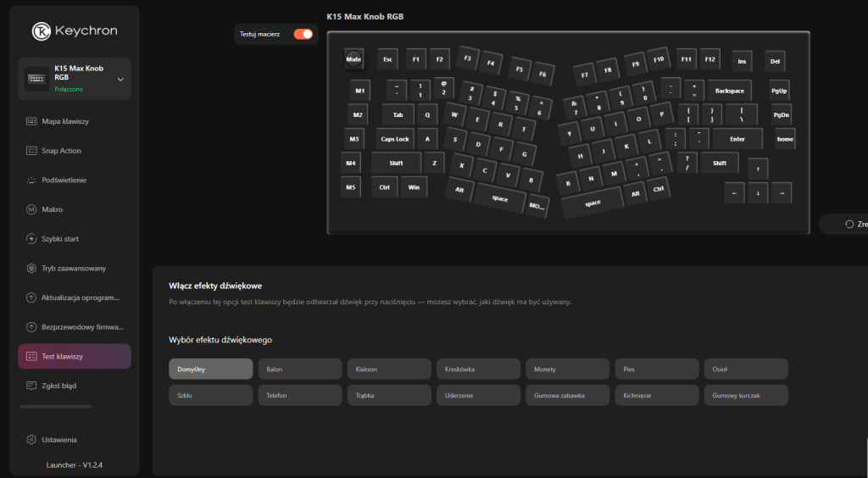Select Gumowa zabawka sound effect
Viewport: 868px width, 478px height.
point(567,396)
